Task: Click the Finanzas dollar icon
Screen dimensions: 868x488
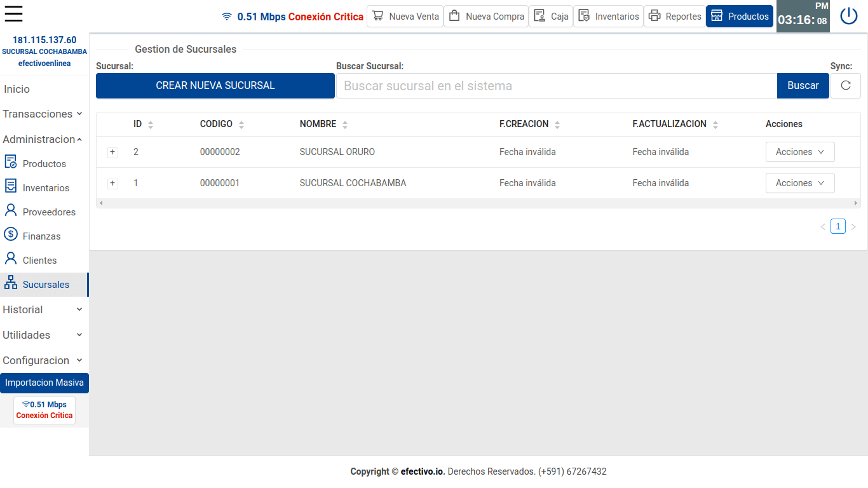Action: click(x=10, y=234)
